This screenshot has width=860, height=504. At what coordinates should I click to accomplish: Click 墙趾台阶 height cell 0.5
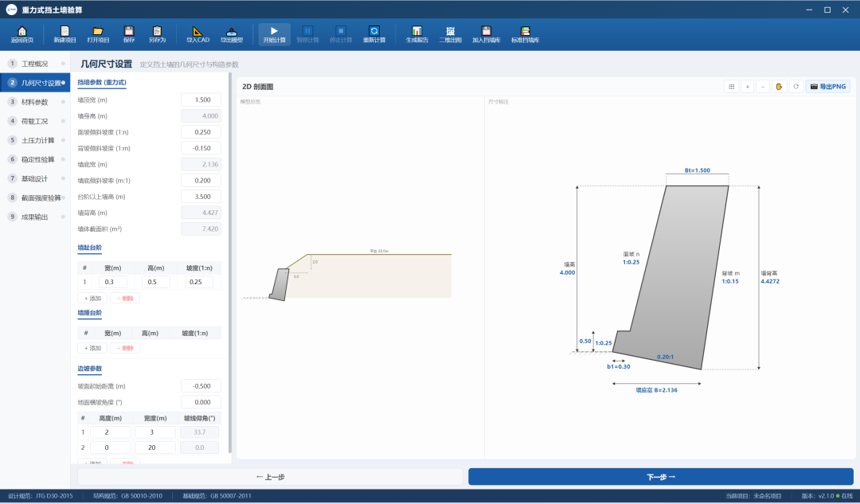click(156, 282)
